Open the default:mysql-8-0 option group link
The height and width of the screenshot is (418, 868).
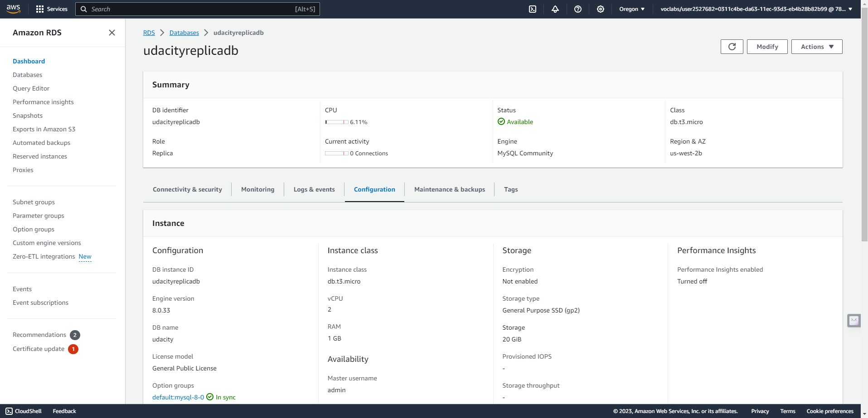(x=178, y=397)
